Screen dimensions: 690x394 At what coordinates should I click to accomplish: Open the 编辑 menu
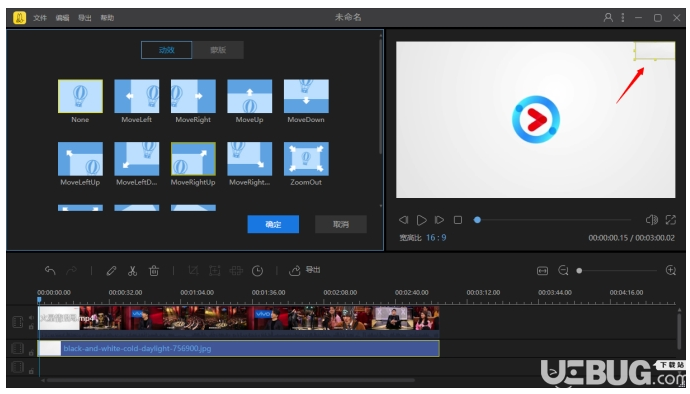[x=62, y=18]
